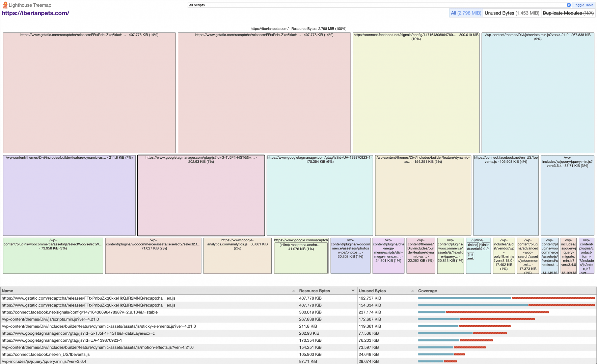Click the sort arrow in Name header
Image resolution: width=597 pixels, height=364 pixels.
294,291
